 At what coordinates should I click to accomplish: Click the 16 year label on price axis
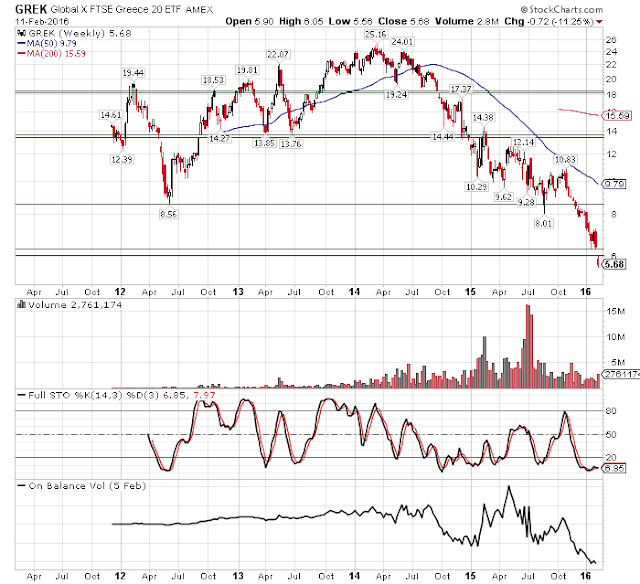click(x=586, y=292)
